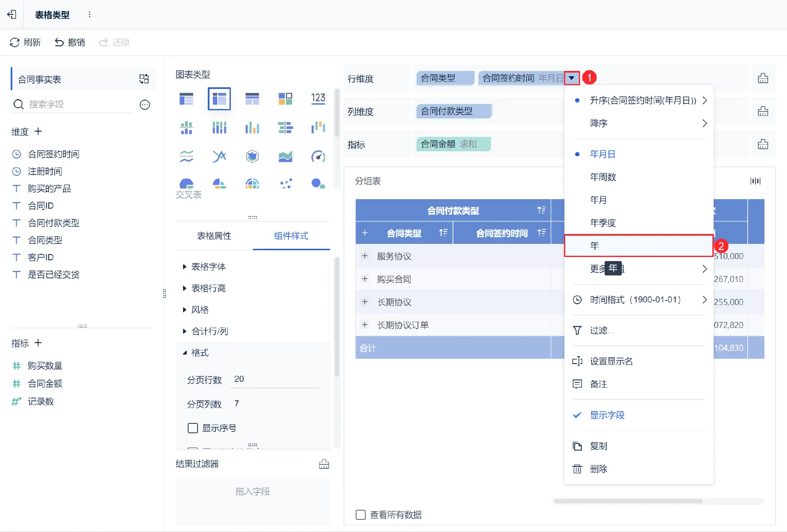Choose the colored block KPI chart icon

click(285, 99)
